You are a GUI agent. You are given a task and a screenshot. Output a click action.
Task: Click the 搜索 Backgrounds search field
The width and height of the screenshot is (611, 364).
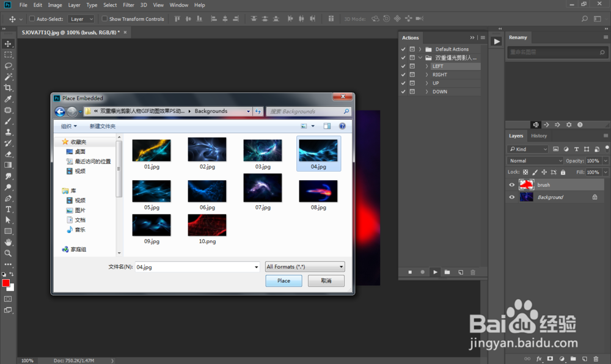point(309,111)
